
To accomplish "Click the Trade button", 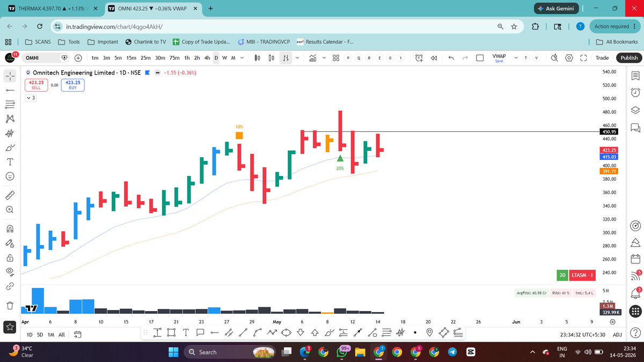I will coord(602,58).
